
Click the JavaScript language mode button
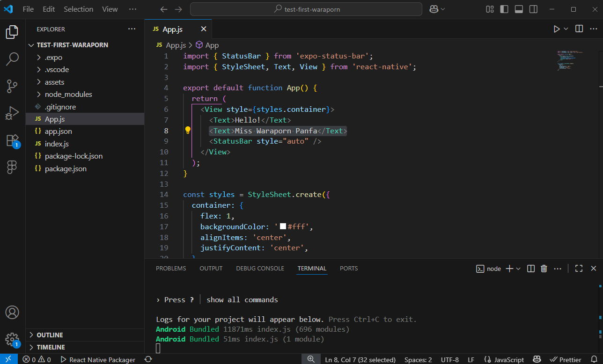(509, 360)
